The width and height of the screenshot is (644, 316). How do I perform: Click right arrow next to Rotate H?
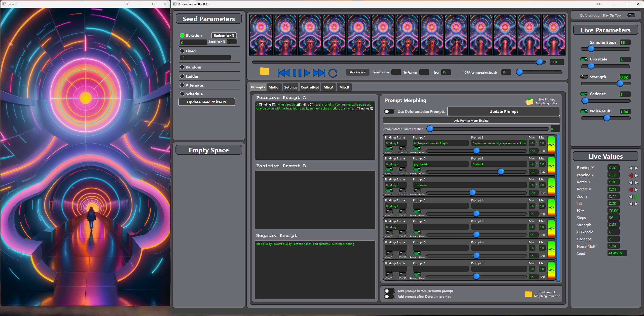636,182
